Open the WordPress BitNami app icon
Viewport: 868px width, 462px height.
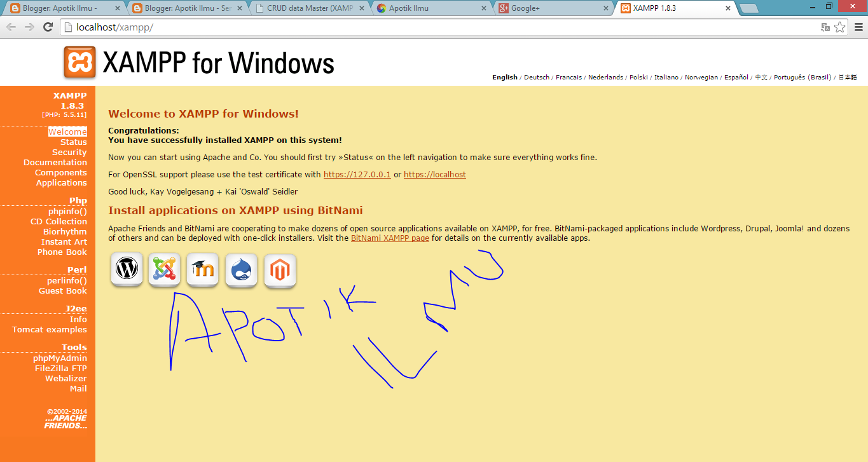127,269
